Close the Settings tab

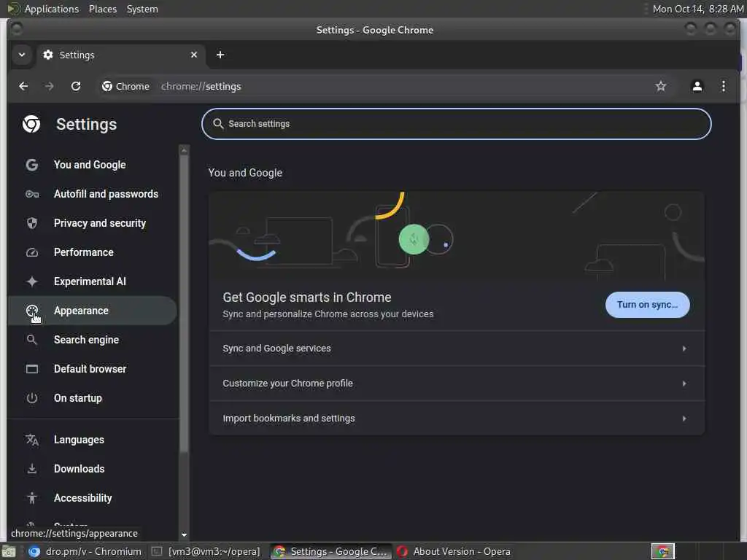point(194,55)
